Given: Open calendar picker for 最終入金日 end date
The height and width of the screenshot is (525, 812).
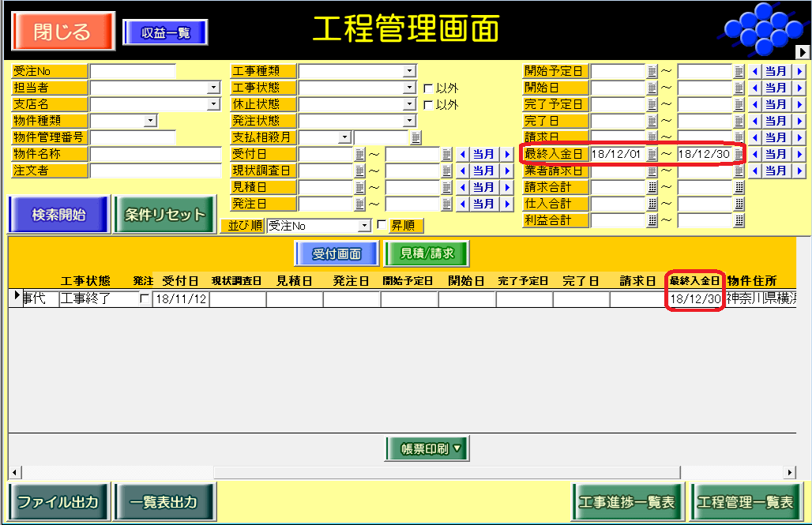Looking at the screenshot, I should tap(739, 155).
